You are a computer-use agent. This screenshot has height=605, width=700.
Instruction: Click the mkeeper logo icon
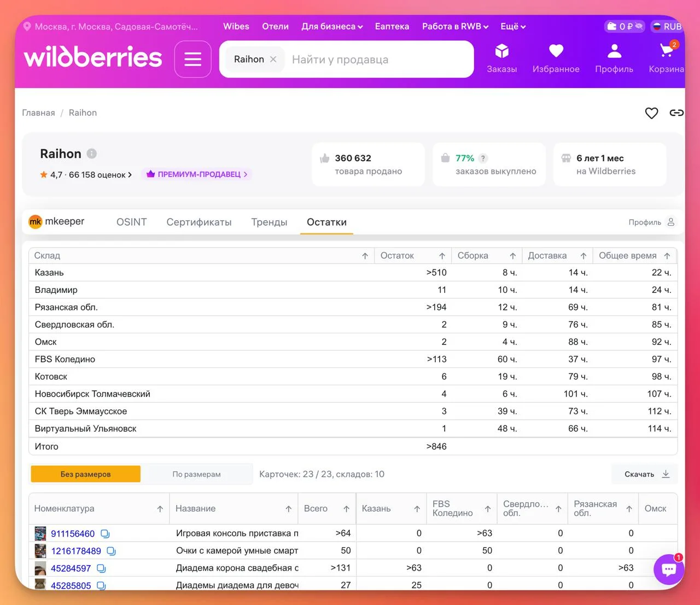tap(36, 222)
